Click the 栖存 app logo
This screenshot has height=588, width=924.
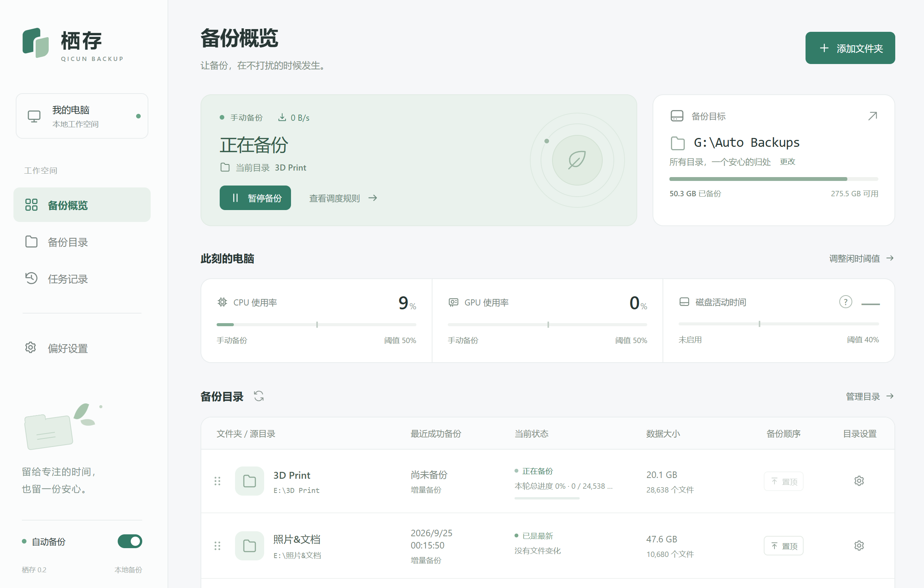tap(35, 43)
